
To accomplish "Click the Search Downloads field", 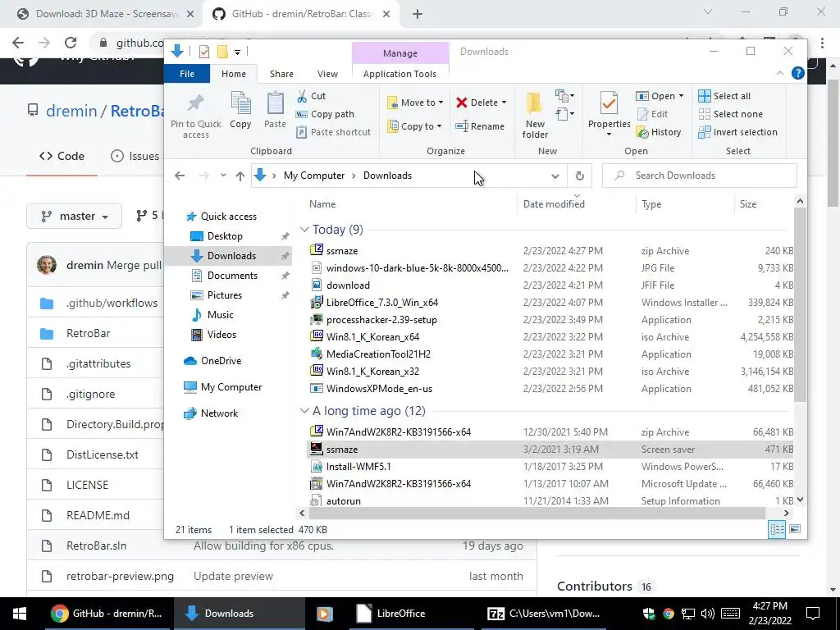I will click(x=699, y=176).
